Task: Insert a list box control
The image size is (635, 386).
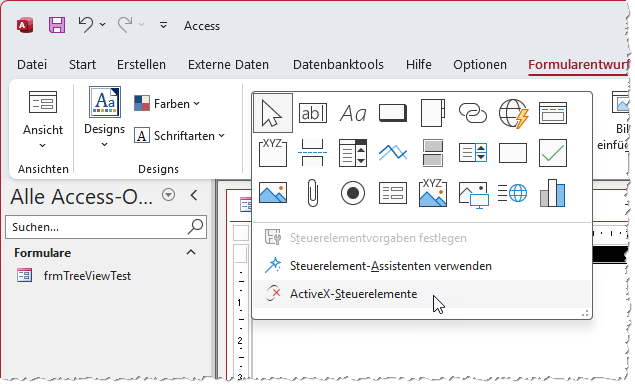Action: point(473,153)
